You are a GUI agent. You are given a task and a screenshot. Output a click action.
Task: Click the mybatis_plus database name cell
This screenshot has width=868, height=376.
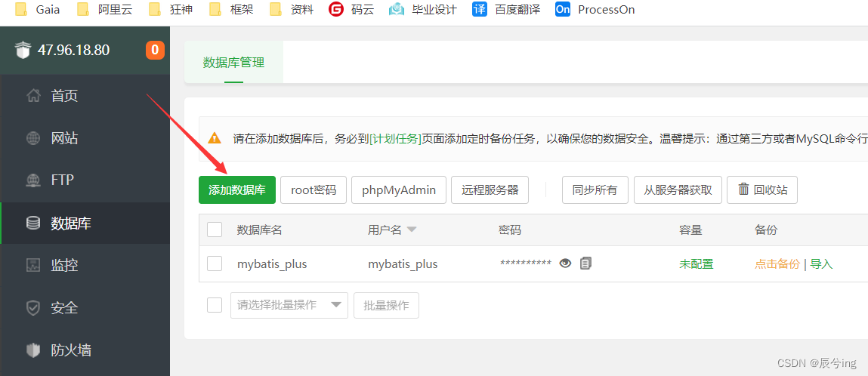pyautogui.click(x=273, y=264)
